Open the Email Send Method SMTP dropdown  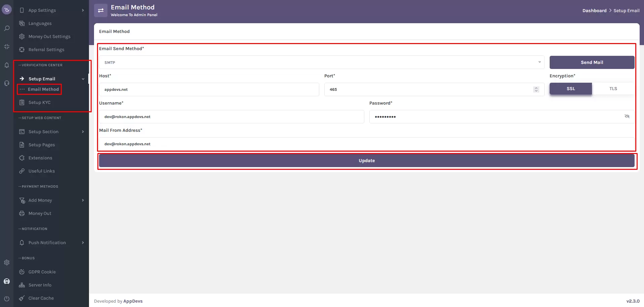coord(322,62)
